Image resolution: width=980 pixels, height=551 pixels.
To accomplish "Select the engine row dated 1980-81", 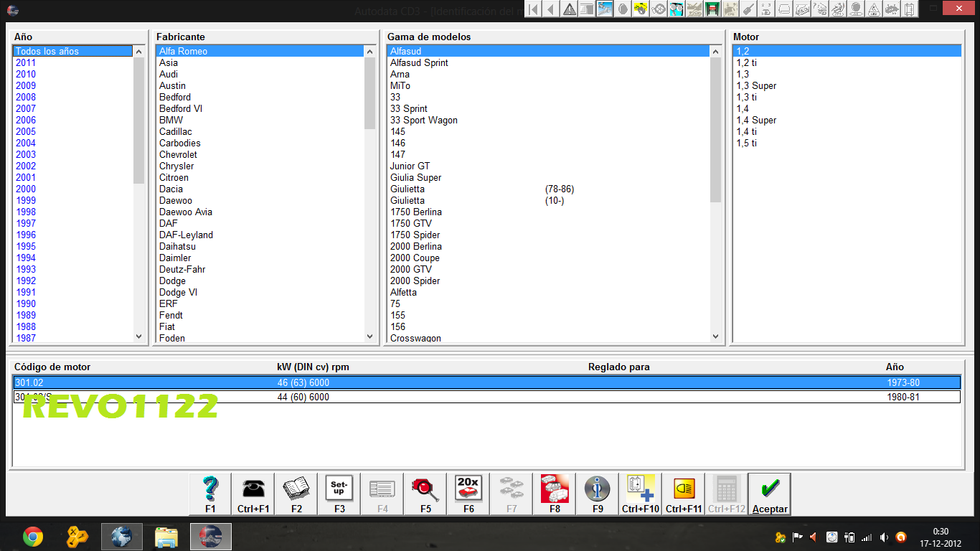I will [x=486, y=397].
